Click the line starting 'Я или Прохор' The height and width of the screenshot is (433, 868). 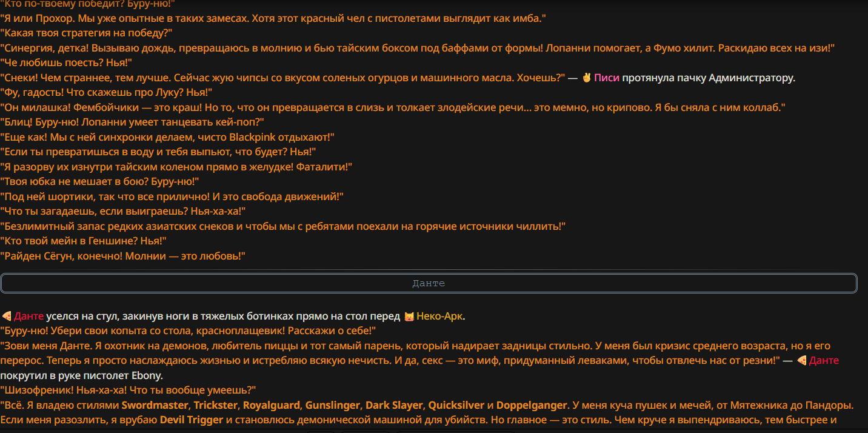click(x=273, y=18)
